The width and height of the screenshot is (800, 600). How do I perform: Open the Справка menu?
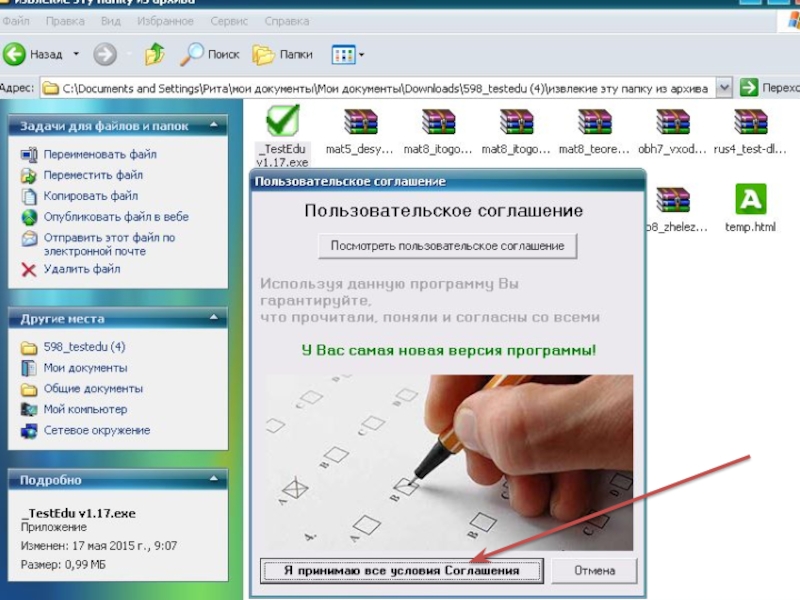(287, 21)
